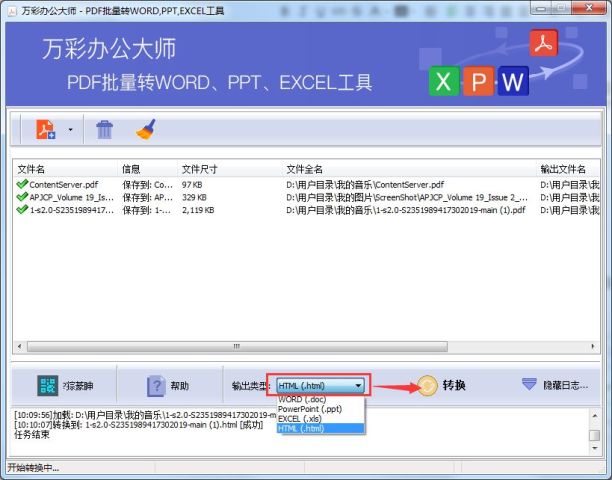Click horizontal scrollbar right arrow
Image resolution: width=612 pixels, height=480 pixels.
[593, 347]
